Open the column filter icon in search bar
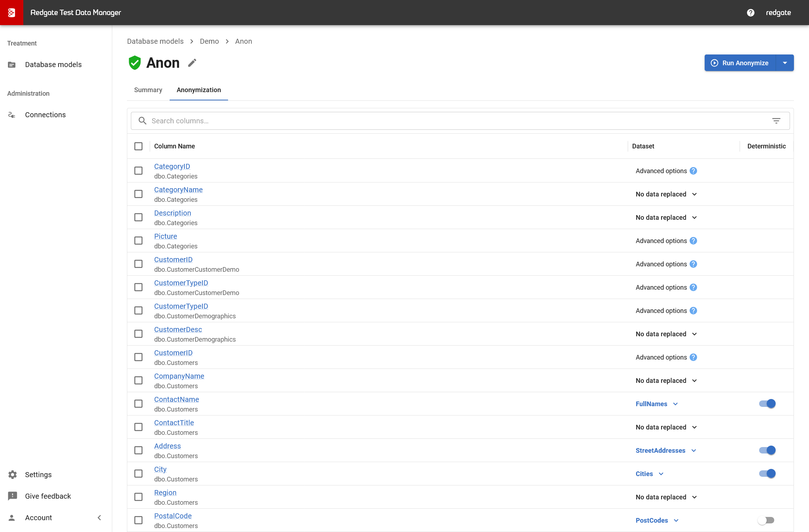 coord(776,121)
